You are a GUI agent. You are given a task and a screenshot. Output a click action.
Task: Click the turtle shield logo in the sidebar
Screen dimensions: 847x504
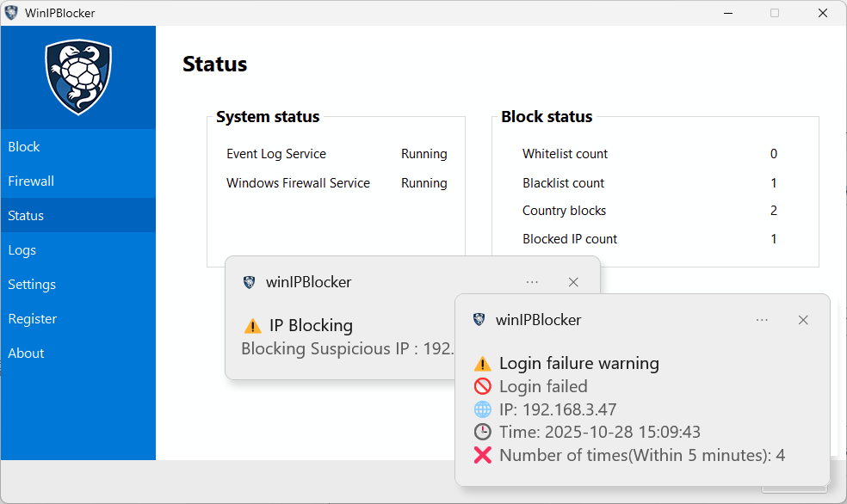click(x=77, y=77)
